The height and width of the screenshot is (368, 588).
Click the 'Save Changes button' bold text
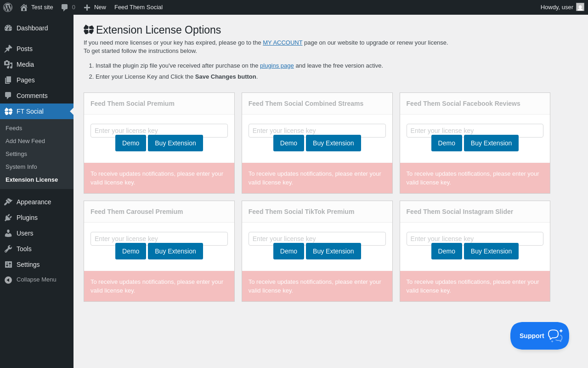[x=226, y=77]
